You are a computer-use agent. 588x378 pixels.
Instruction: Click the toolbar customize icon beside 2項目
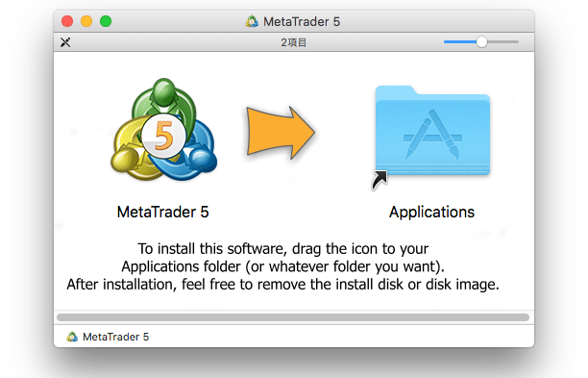65,42
